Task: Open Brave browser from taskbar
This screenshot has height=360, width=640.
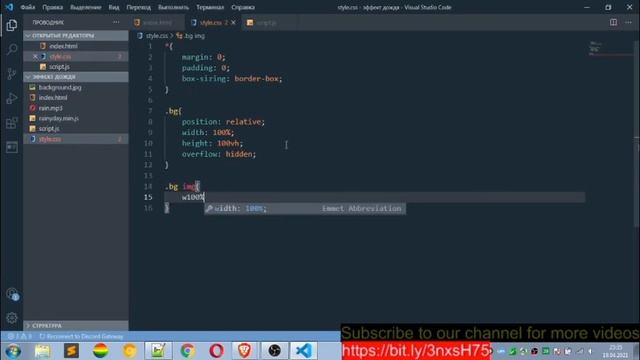Action: click(x=245, y=351)
